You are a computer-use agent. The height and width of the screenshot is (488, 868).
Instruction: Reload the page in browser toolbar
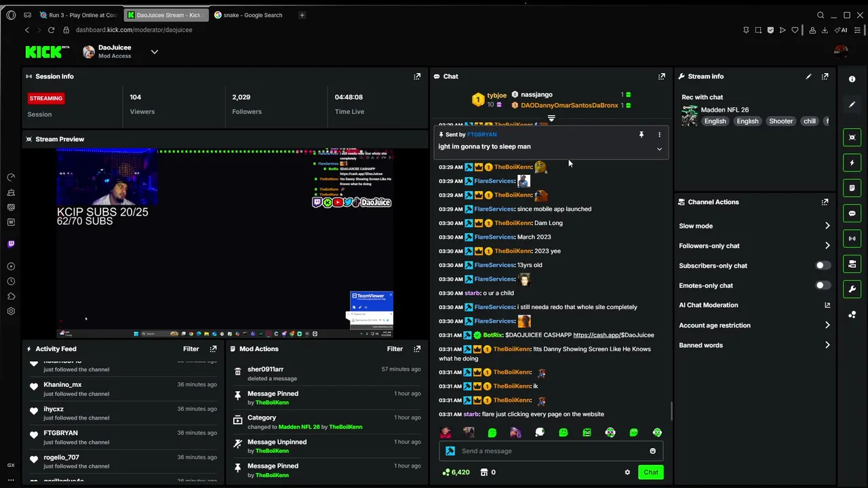51,30
